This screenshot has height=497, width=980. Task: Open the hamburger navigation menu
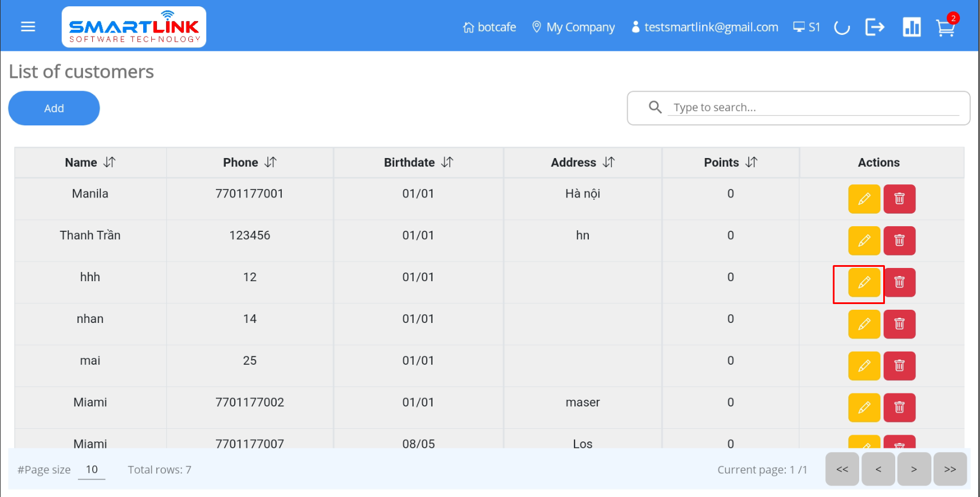click(28, 27)
